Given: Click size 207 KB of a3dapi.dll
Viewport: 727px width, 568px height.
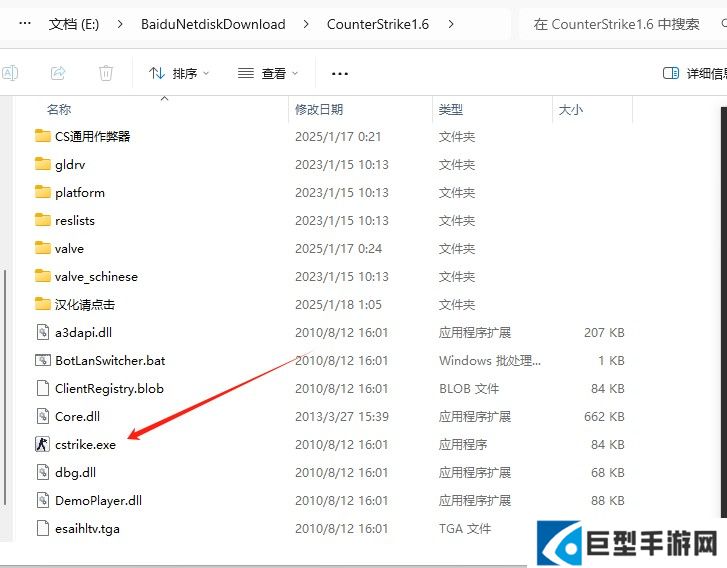Looking at the screenshot, I should click(604, 332).
